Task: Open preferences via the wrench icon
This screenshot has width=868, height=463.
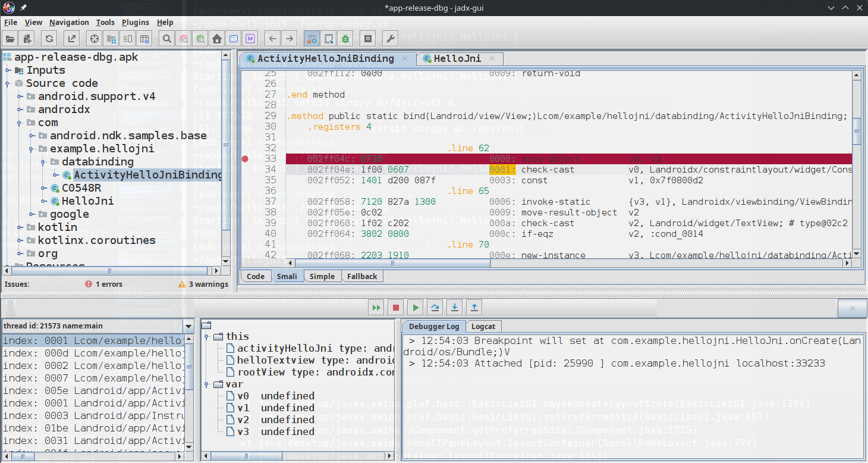Action: 391,39
